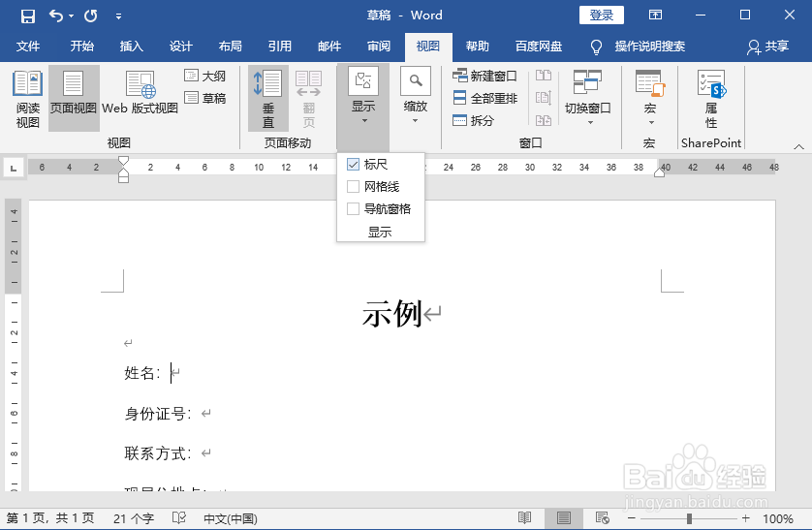Click the 操作说明搜索 search box

coord(649,47)
